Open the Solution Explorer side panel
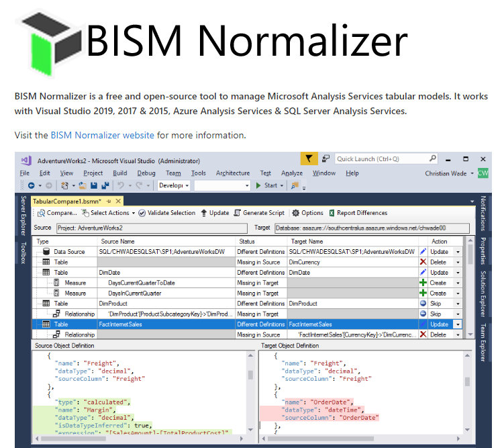 point(483,294)
